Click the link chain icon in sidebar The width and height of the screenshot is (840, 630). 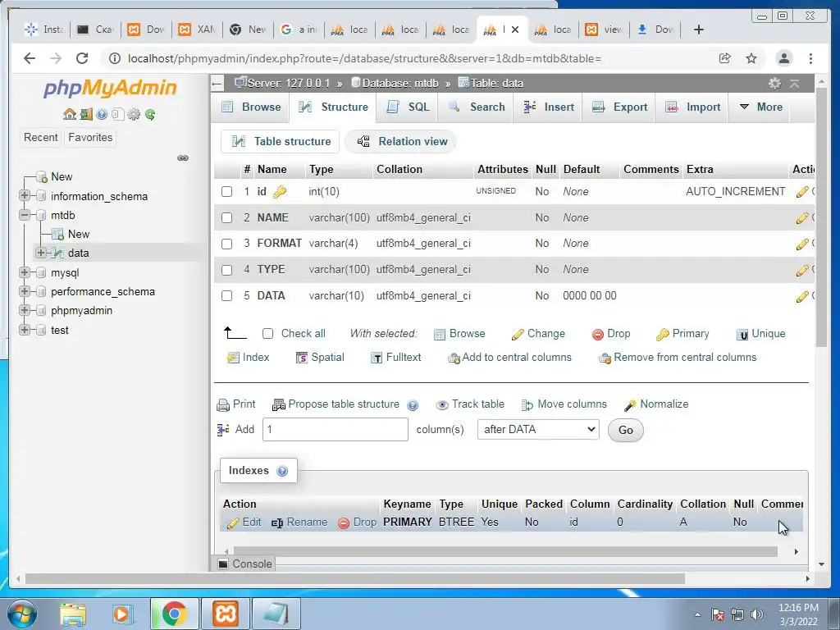[x=183, y=158]
